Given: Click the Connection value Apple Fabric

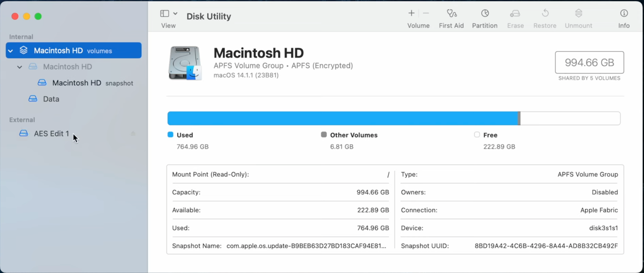Looking at the screenshot, I should click(599, 210).
